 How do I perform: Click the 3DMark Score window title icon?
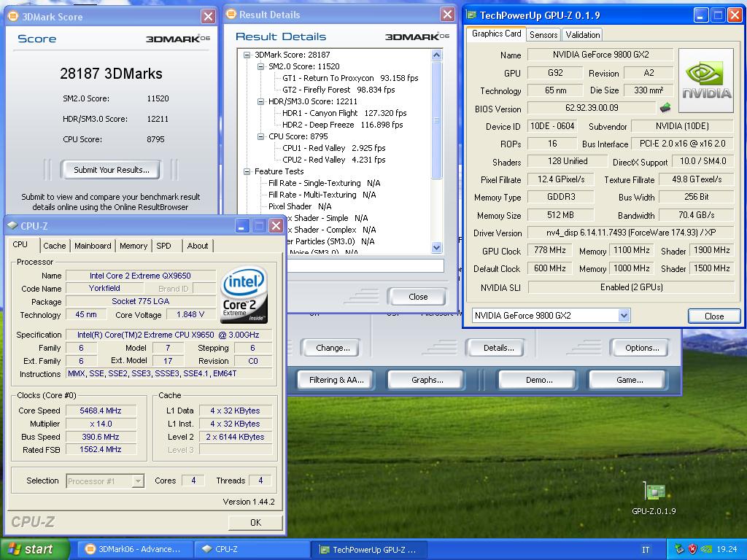tap(13, 16)
